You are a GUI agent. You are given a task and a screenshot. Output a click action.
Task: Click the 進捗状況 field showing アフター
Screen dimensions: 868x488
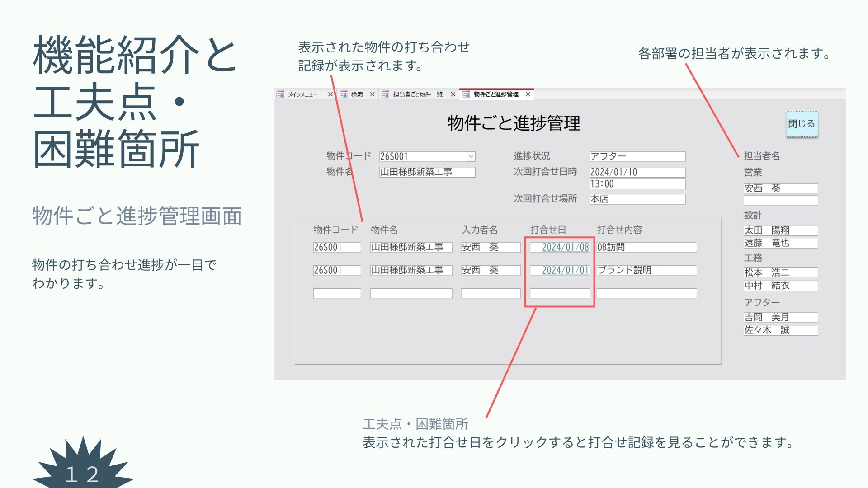tap(637, 156)
